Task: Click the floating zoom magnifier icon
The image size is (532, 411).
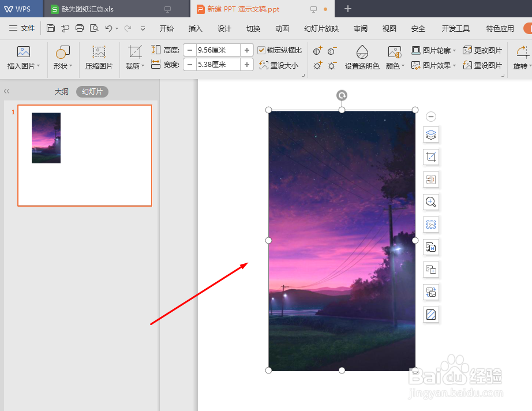Action: tap(431, 202)
